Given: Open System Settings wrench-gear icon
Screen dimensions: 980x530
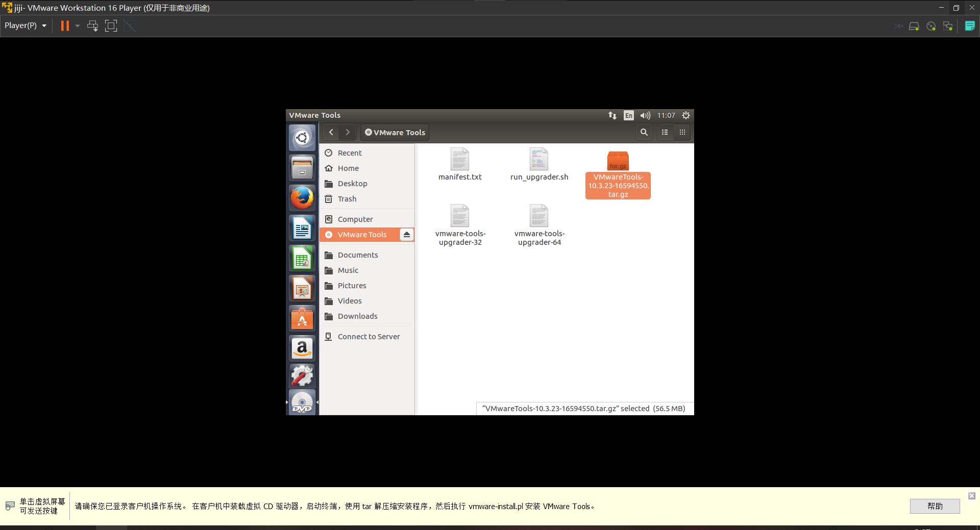Looking at the screenshot, I should tap(302, 376).
